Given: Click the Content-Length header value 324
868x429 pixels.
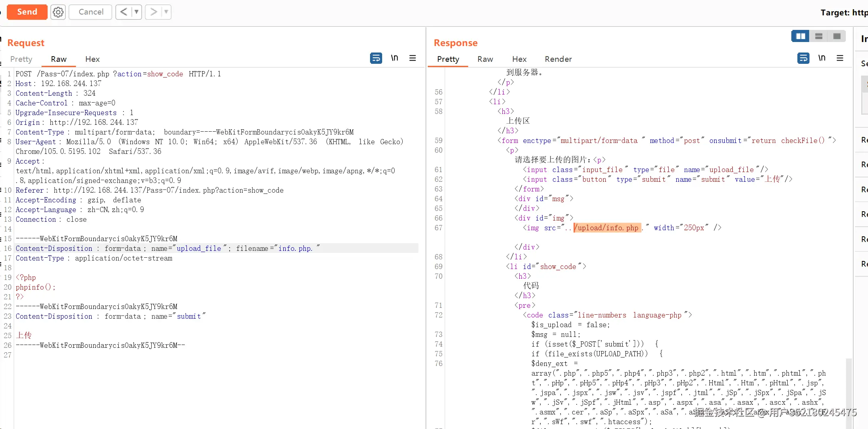Looking at the screenshot, I should pos(90,93).
